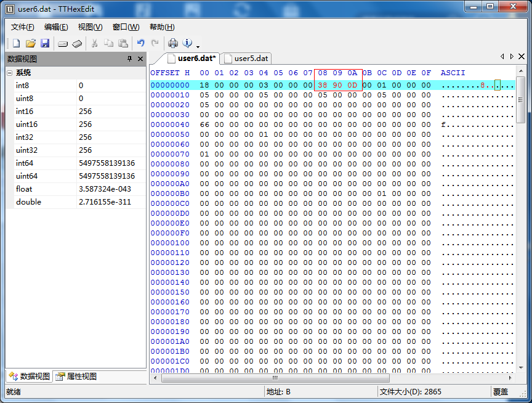Viewport: 532px width, 403px height.
Task: Click the horizontal scrollbar thumb
Action: tap(275, 378)
